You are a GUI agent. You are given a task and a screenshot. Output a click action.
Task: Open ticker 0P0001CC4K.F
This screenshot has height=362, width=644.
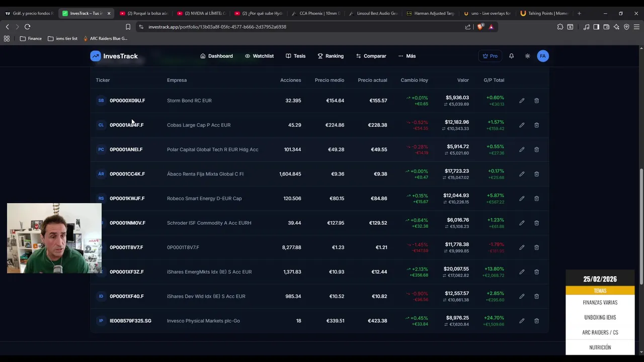(127, 174)
